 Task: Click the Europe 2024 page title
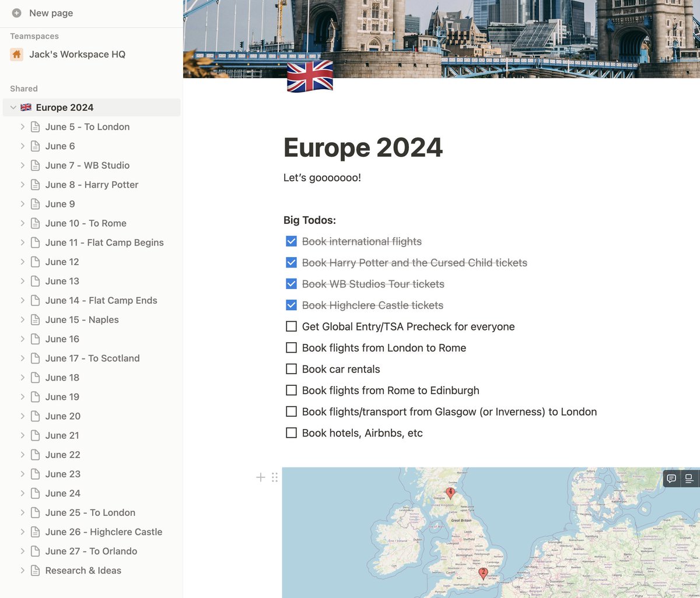click(x=363, y=147)
